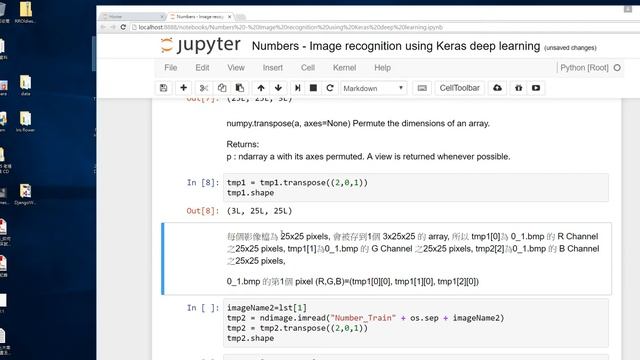
Task: Open the File menu
Action: tap(171, 68)
